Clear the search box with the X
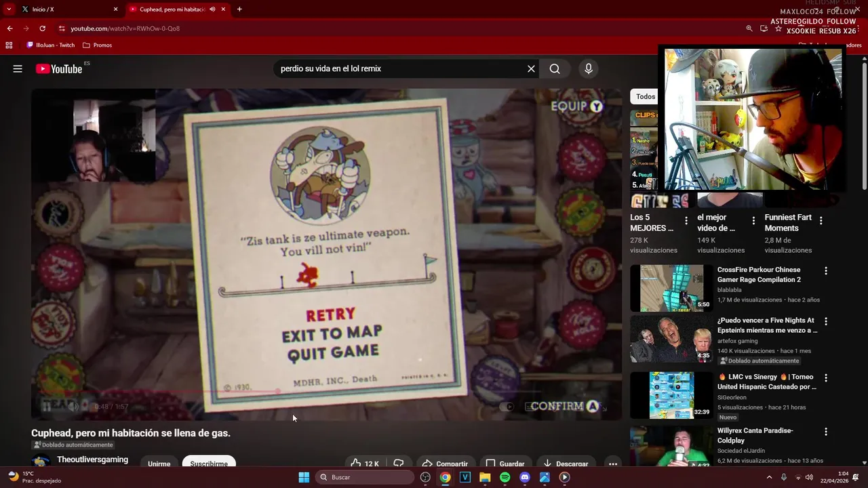Screen dimensions: 868x488 (x=531, y=68)
